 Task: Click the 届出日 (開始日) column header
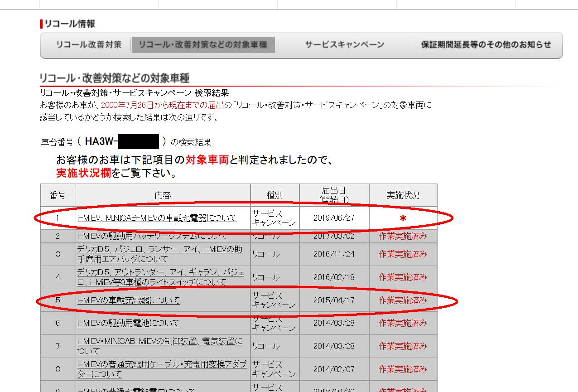pyautogui.click(x=334, y=195)
